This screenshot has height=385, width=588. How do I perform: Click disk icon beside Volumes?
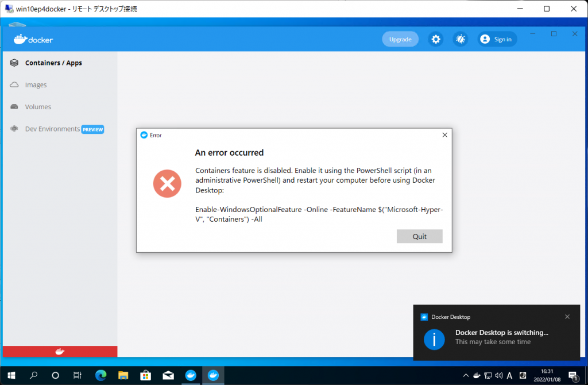[x=14, y=107]
